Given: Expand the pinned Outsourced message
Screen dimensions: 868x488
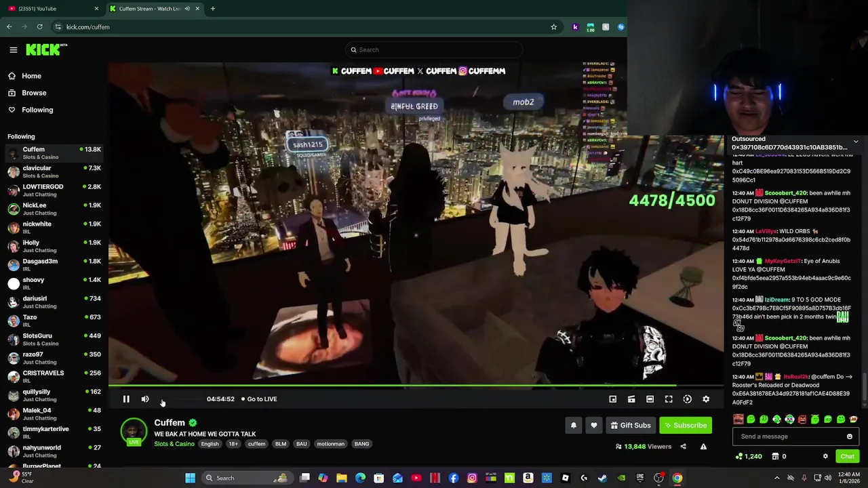Looking at the screenshot, I should point(856,142).
